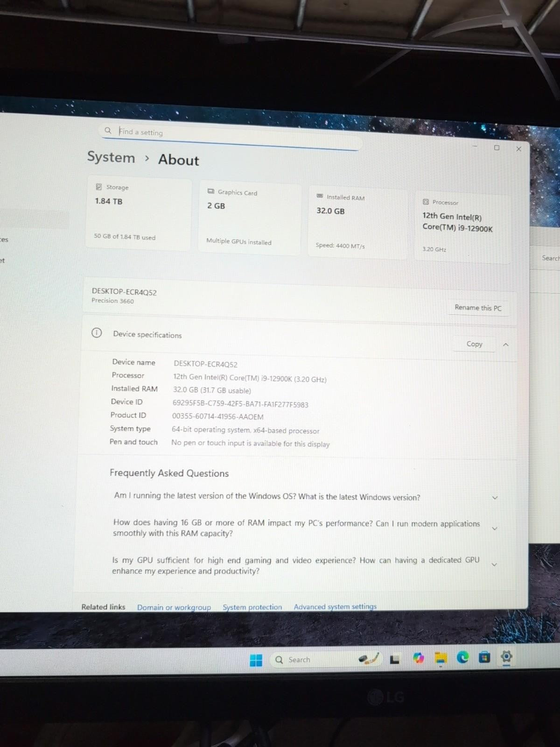This screenshot has width=560, height=747.
Task: Click the '3.20 GHz' text on Processor card
Action: [x=434, y=249]
